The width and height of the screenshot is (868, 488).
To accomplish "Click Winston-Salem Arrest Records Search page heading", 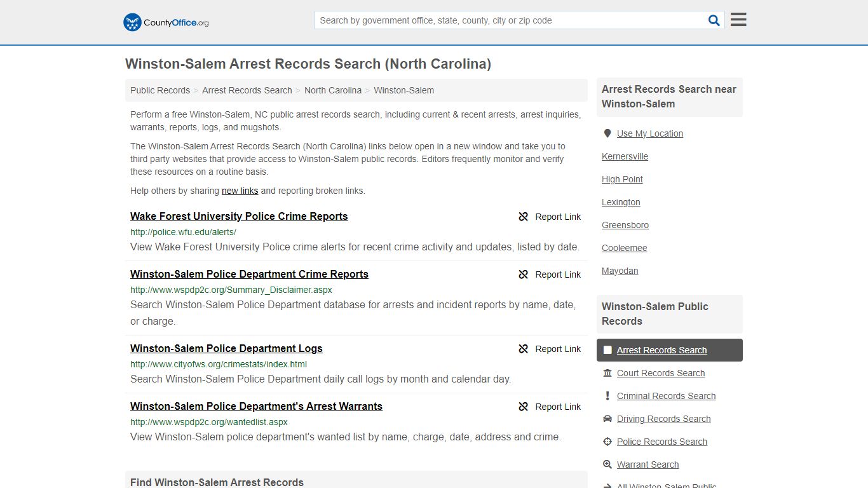I will (308, 64).
